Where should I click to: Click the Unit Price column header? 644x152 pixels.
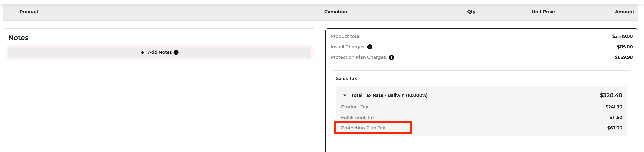[x=543, y=12]
